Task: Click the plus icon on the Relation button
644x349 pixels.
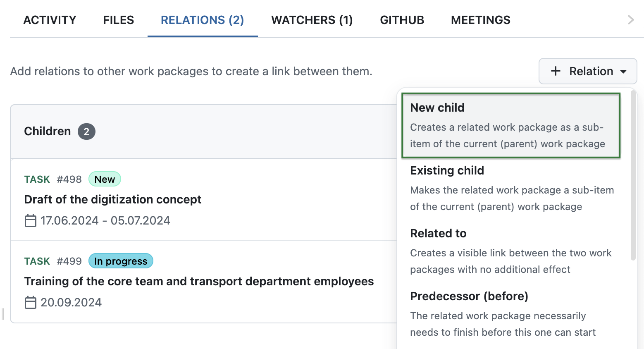Action: [556, 71]
